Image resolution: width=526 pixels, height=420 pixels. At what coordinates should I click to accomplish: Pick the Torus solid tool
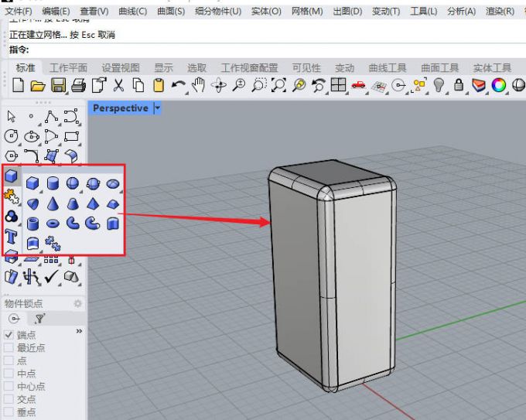click(53, 224)
